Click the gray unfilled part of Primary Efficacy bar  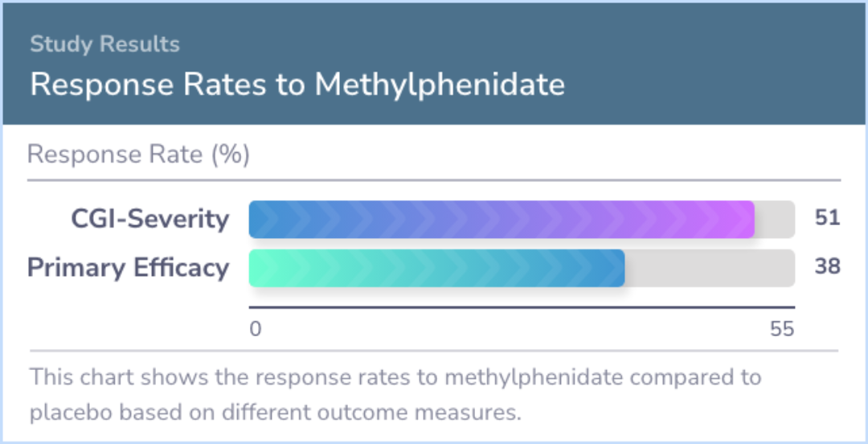pyautogui.click(x=710, y=269)
